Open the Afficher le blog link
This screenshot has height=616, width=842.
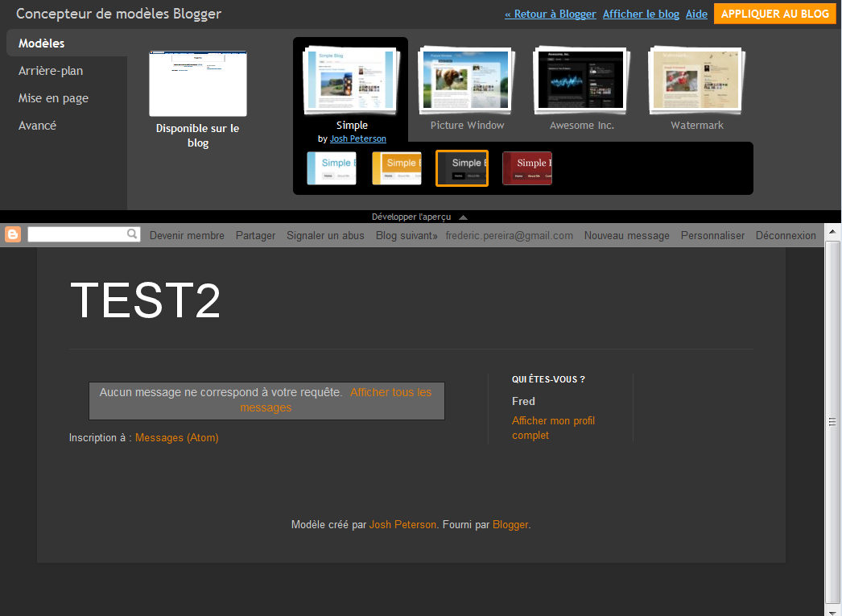pos(642,14)
